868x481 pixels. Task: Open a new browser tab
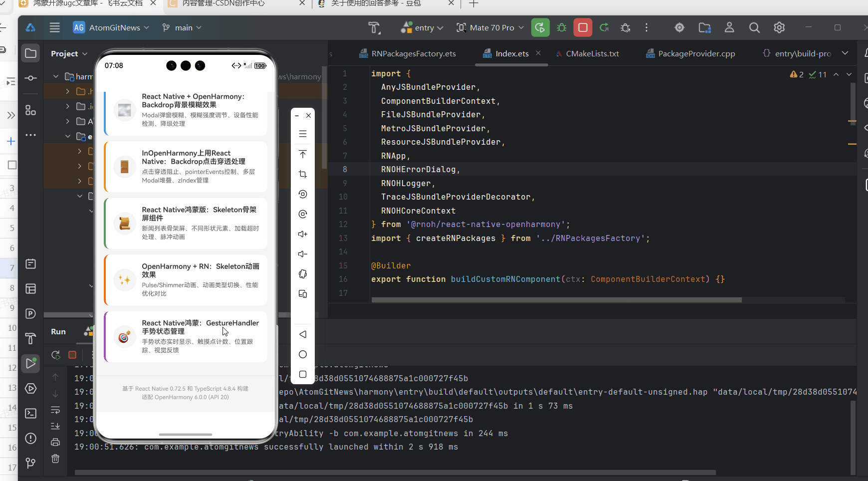tap(474, 3)
